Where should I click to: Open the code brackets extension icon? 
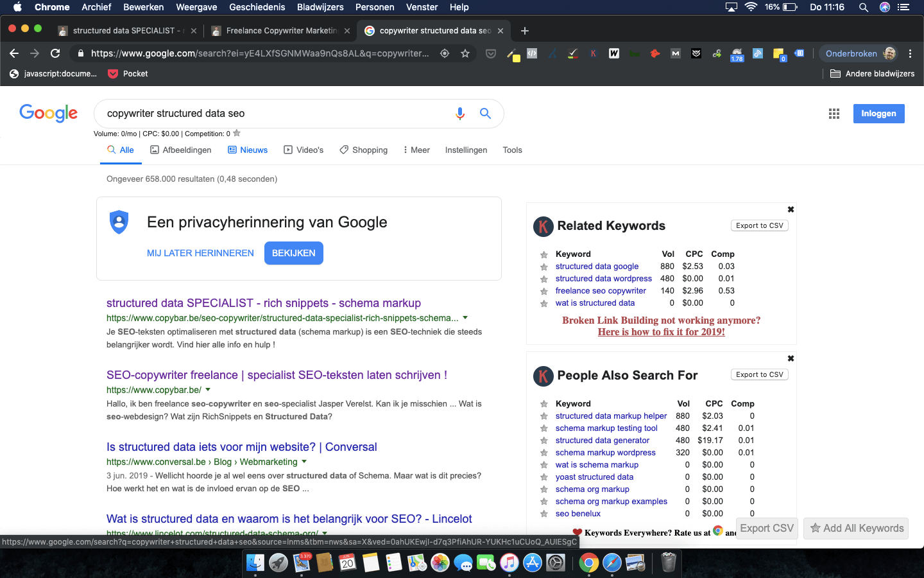532,53
